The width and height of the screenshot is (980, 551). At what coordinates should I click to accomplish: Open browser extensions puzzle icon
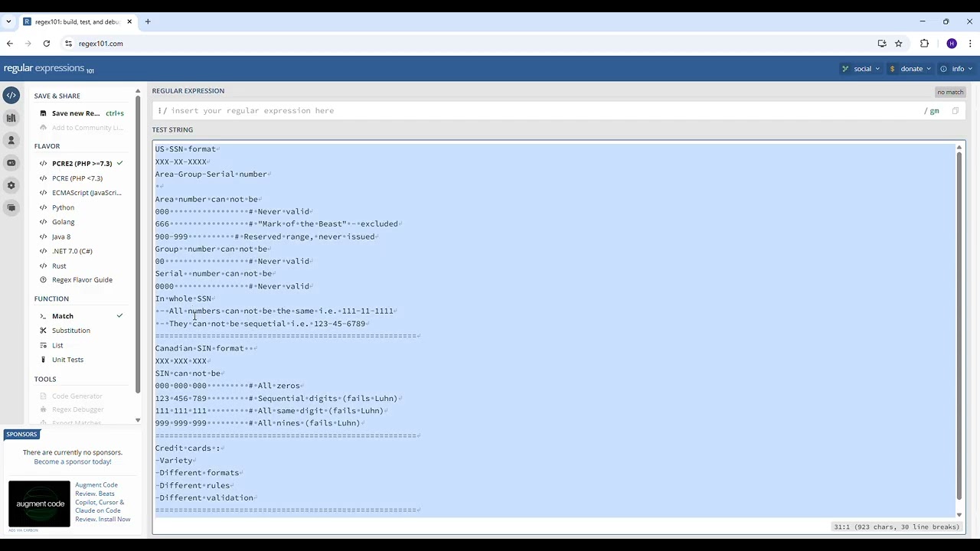click(924, 44)
